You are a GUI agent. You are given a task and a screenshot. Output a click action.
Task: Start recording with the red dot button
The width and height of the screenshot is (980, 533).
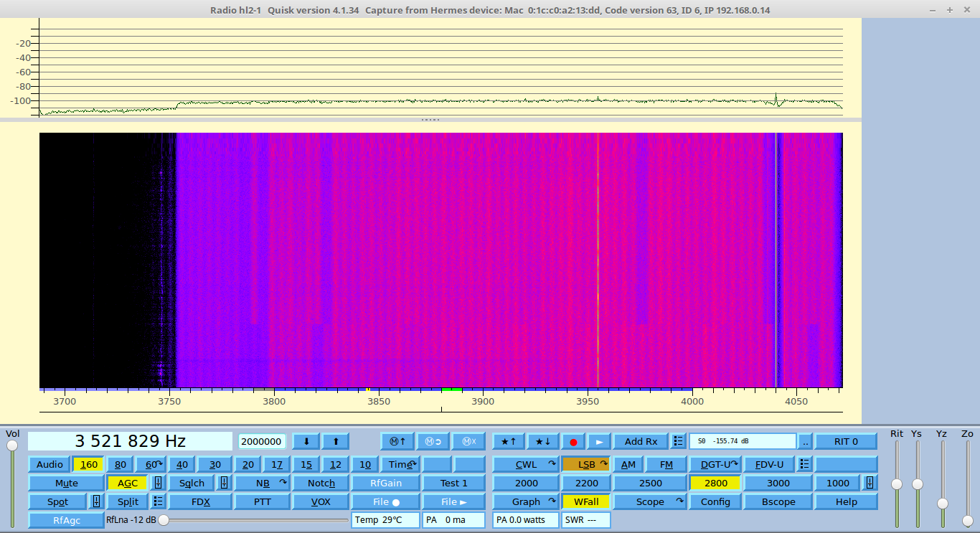point(573,442)
